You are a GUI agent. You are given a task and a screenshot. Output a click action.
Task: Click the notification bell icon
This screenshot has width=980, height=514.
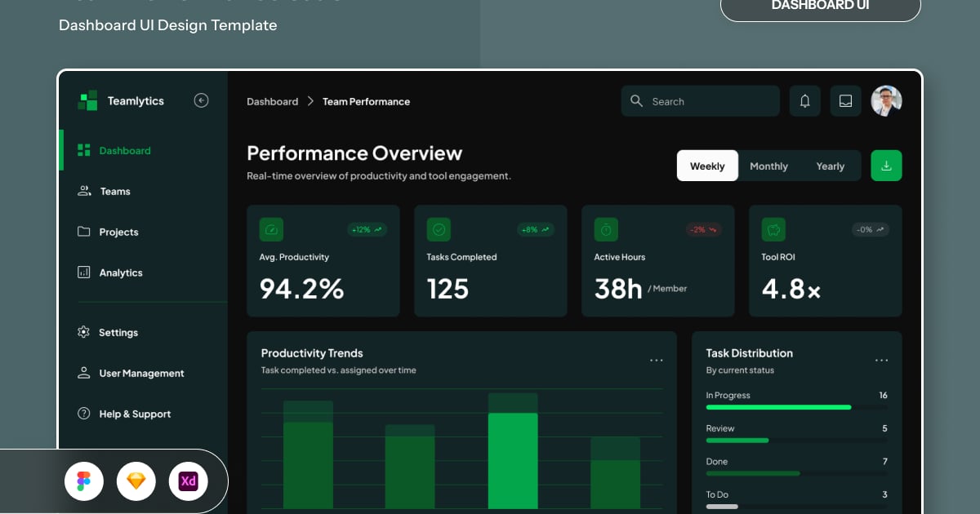pyautogui.click(x=804, y=101)
